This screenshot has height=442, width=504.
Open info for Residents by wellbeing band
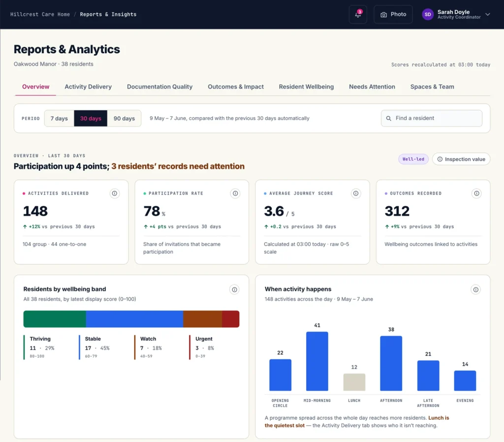pos(235,289)
